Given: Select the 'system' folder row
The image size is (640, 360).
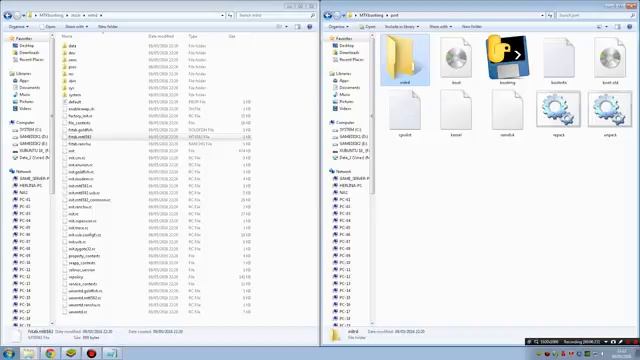Looking at the screenshot, I should (156, 95).
